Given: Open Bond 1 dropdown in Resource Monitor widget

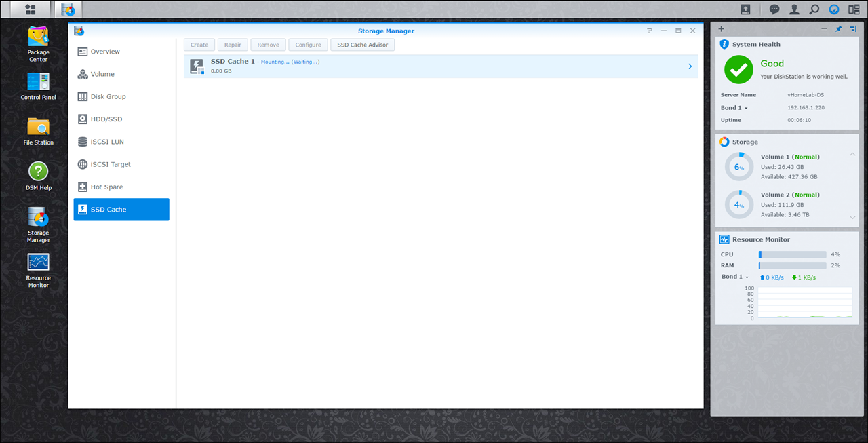Looking at the screenshot, I should click(x=735, y=277).
